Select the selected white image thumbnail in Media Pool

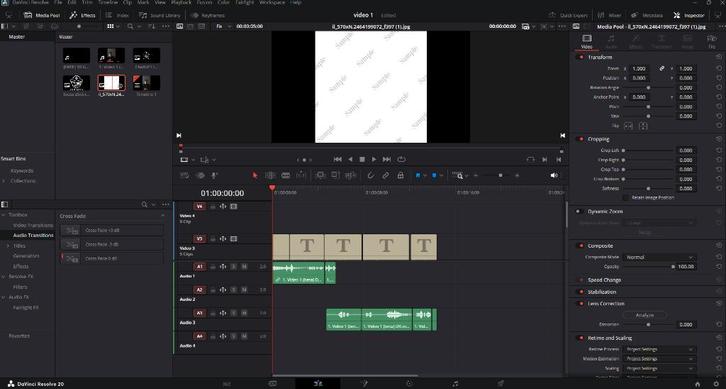pyautogui.click(x=112, y=83)
